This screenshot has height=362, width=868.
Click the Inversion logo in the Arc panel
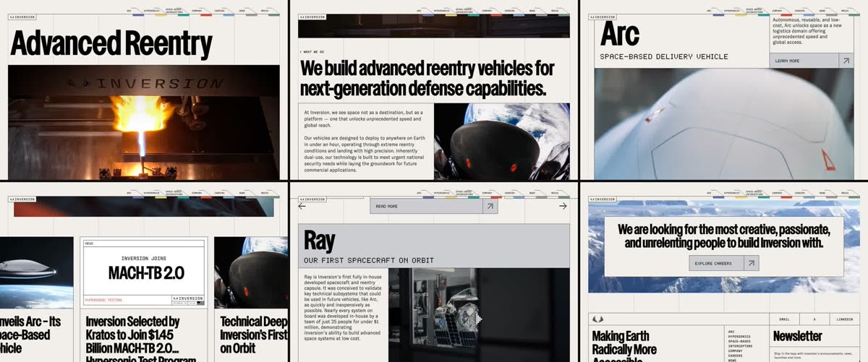pos(603,17)
